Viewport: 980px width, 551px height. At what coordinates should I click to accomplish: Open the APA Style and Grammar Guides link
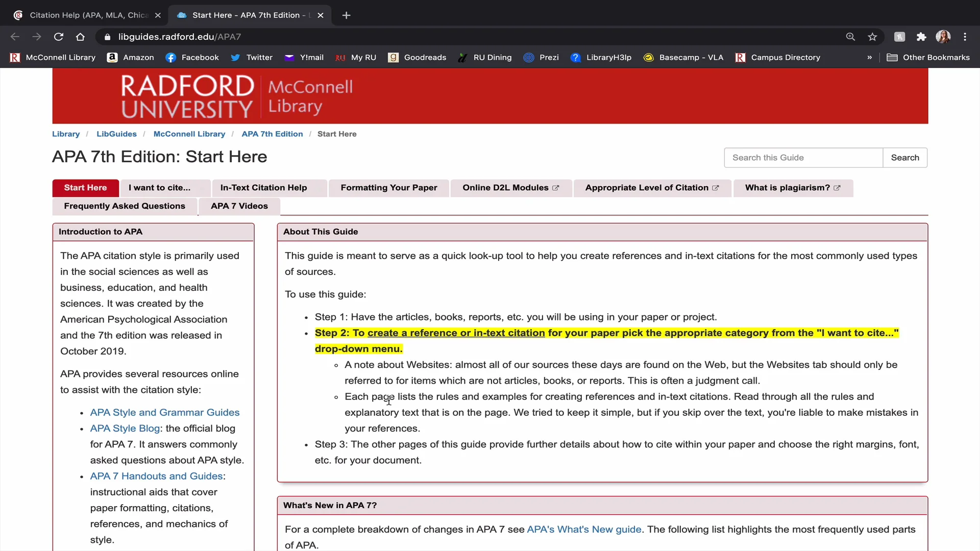click(x=164, y=412)
